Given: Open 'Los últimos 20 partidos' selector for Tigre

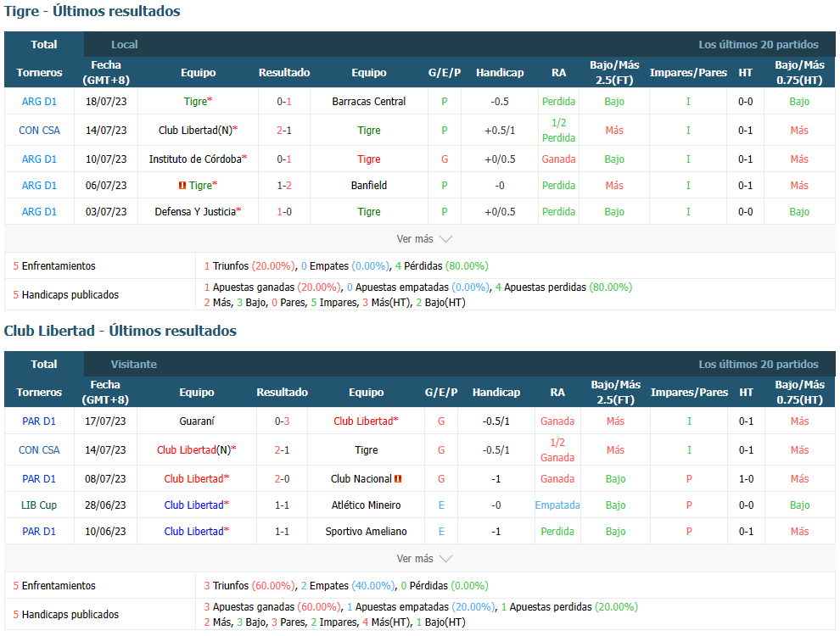Looking at the screenshot, I should pos(758,44).
